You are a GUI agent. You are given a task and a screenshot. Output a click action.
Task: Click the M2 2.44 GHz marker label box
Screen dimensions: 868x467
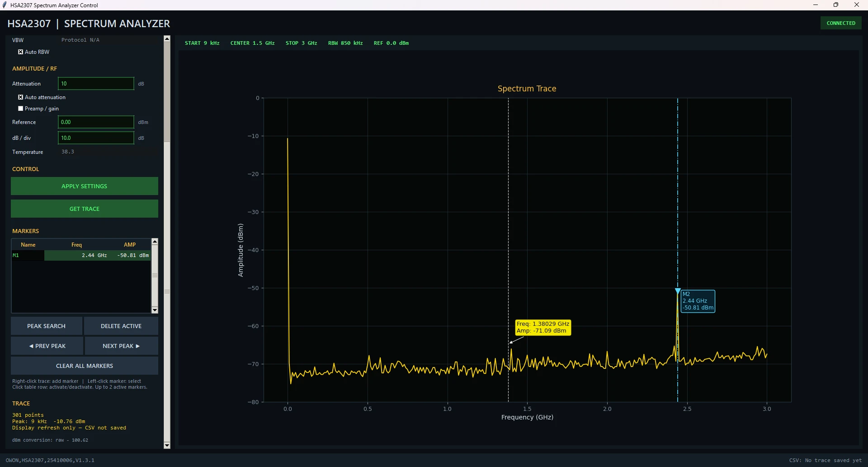[698, 301]
